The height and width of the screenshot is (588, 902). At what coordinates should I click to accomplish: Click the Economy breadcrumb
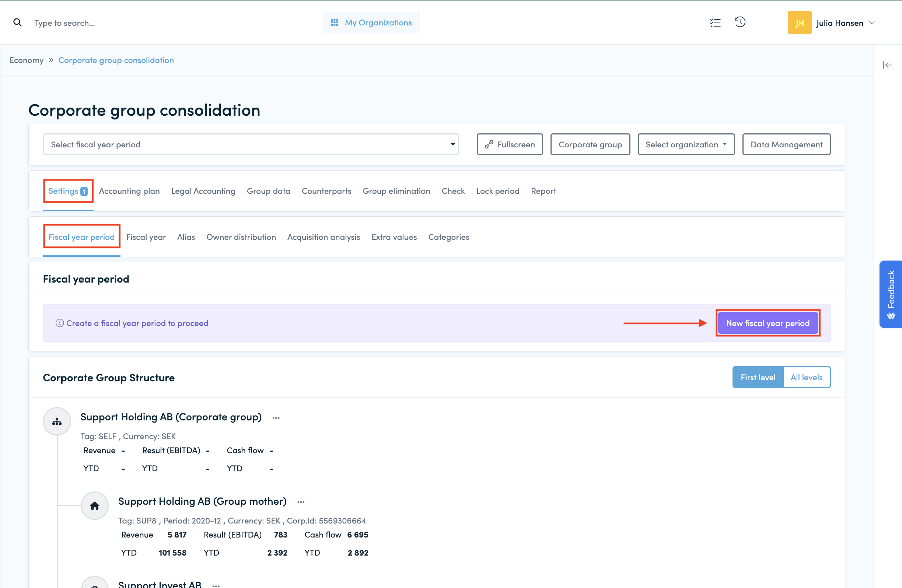click(x=26, y=60)
